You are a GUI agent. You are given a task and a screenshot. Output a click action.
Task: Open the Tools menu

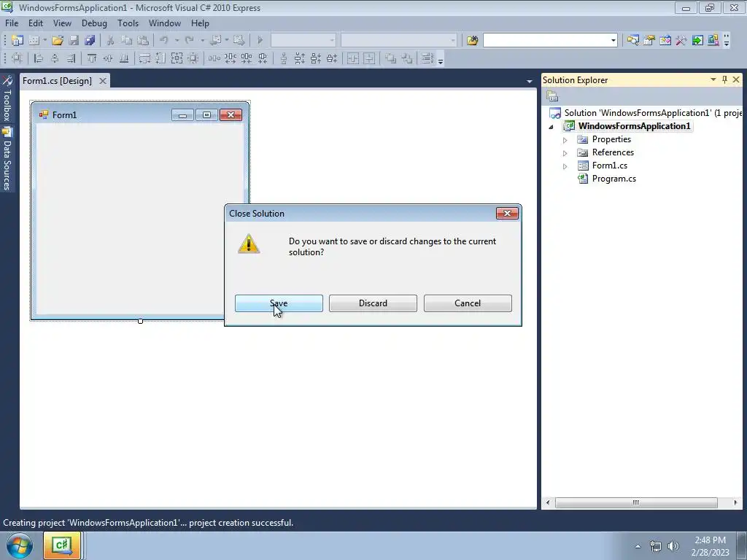coord(128,23)
